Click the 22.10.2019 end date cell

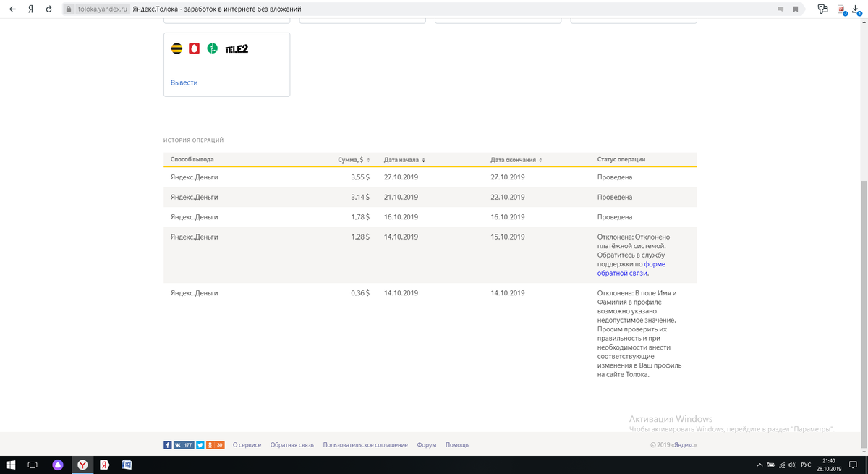coord(507,197)
